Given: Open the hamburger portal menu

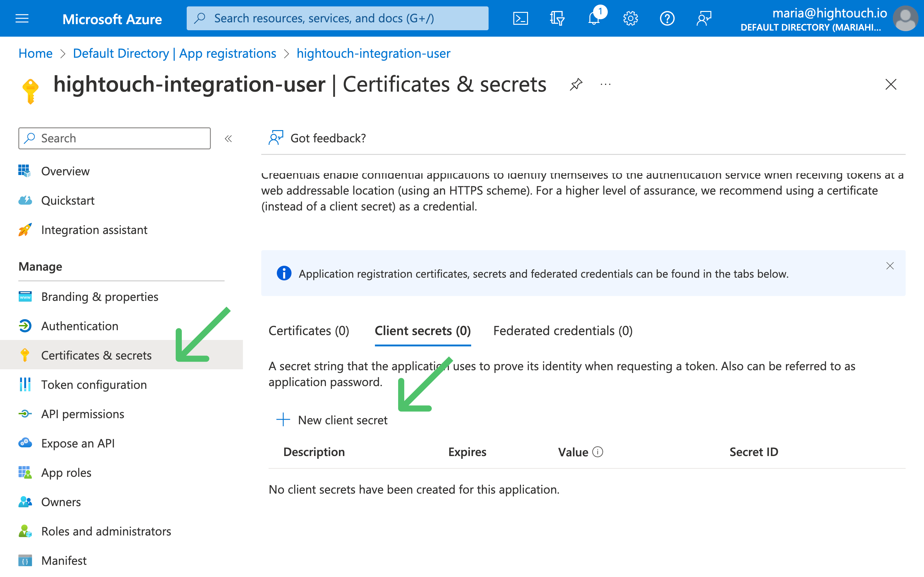Looking at the screenshot, I should (x=22, y=18).
